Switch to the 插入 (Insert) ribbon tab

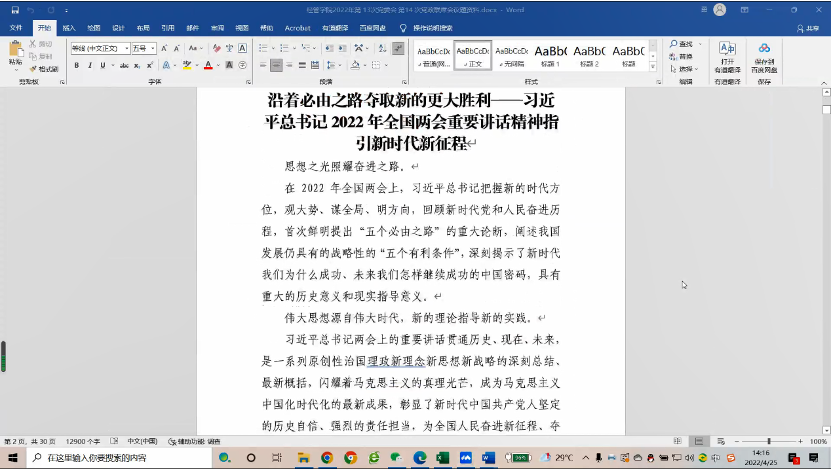point(69,28)
